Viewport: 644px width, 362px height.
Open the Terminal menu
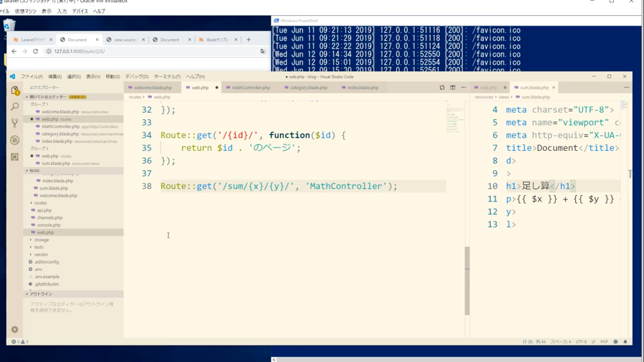click(x=167, y=77)
